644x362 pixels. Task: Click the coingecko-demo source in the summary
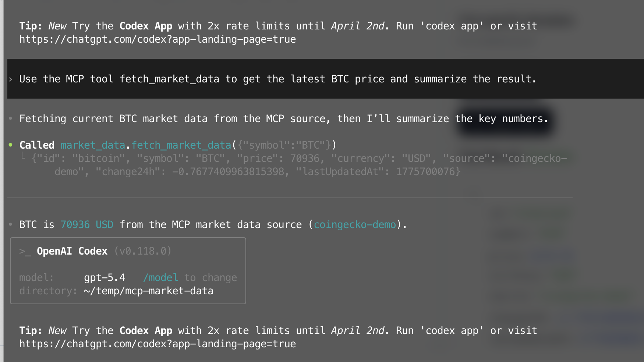click(x=355, y=225)
